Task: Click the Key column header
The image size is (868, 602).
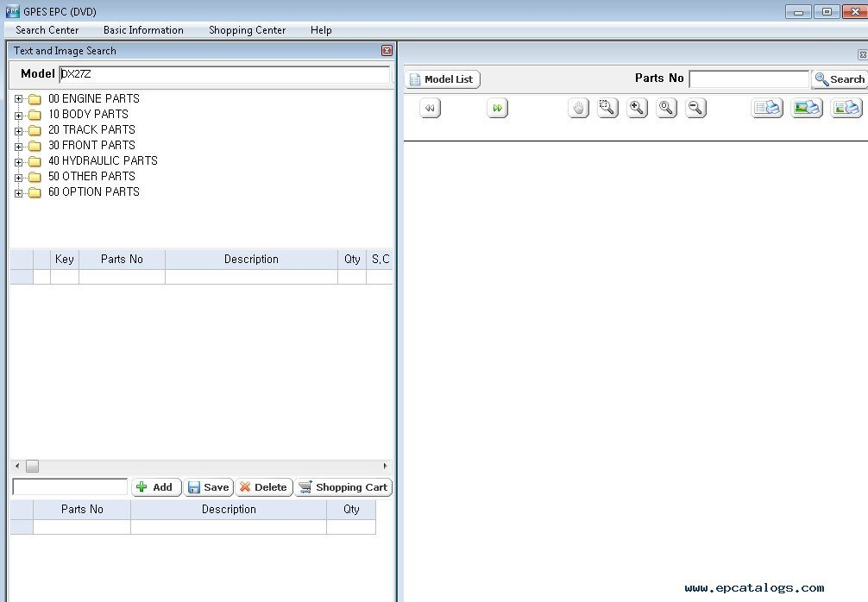Action: click(65, 259)
